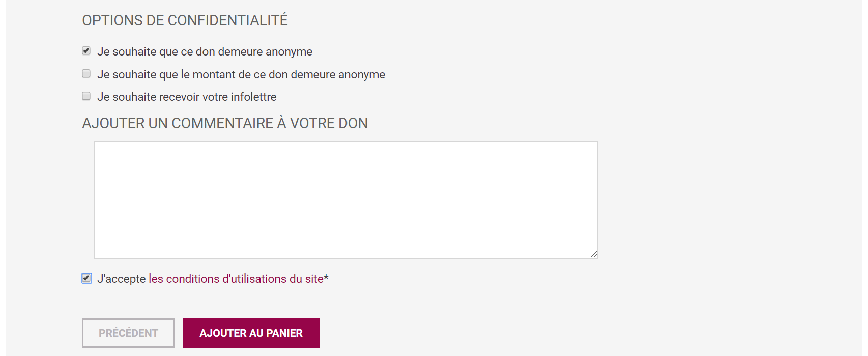The height and width of the screenshot is (356, 868).
Task: Click the "J'accepte" text beside the checkbox
Action: point(122,279)
